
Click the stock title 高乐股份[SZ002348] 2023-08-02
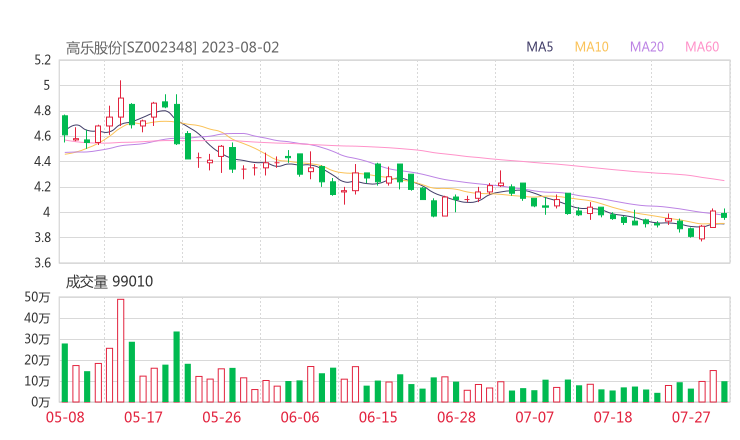click(172, 48)
